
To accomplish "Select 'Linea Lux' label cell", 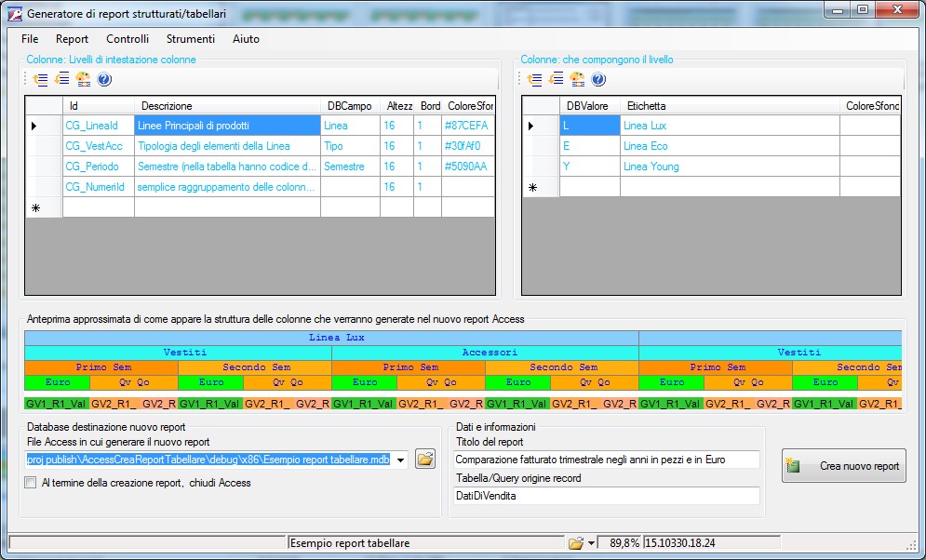I will click(730, 126).
